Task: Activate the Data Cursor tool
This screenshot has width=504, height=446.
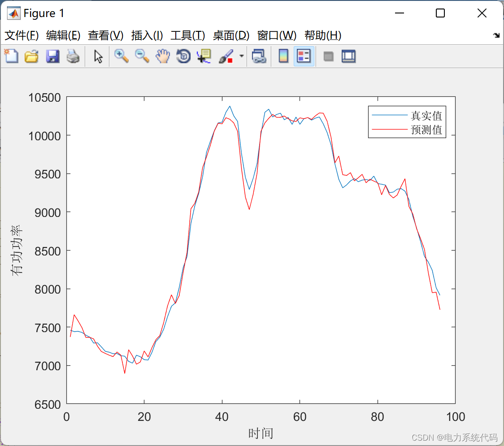Action: tap(204, 56)
